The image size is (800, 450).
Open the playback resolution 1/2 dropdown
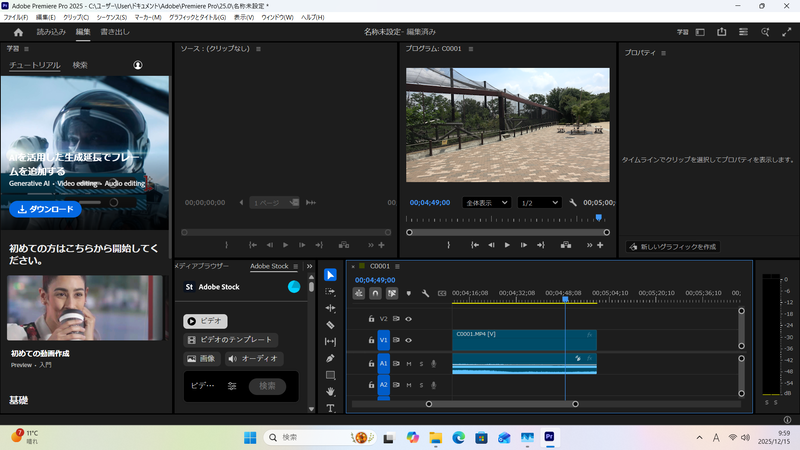click(539, 203)
